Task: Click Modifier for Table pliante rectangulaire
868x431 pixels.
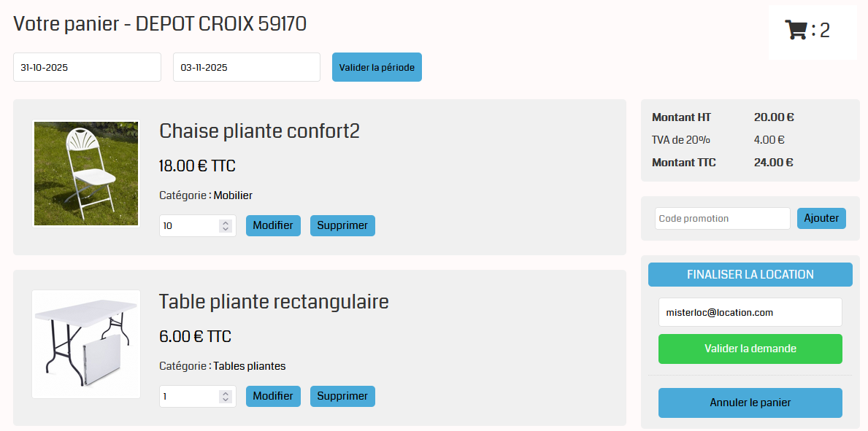Action: point(273,396)
